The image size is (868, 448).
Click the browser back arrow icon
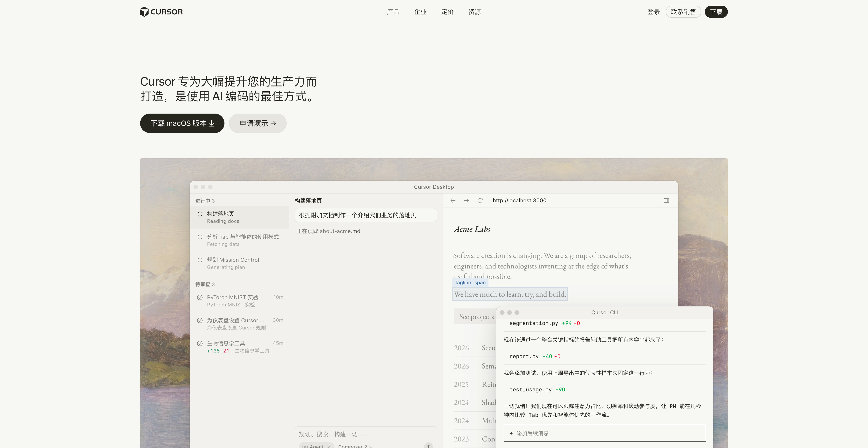click(453, 200)
